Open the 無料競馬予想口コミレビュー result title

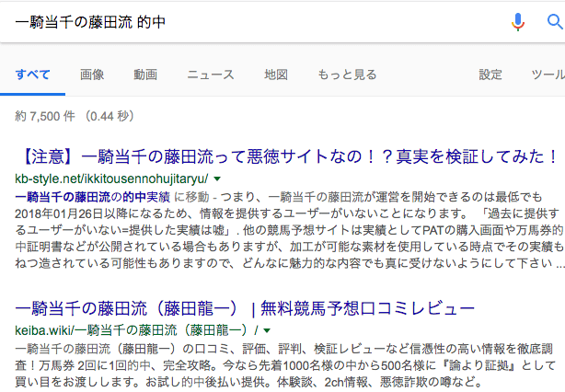245,309
